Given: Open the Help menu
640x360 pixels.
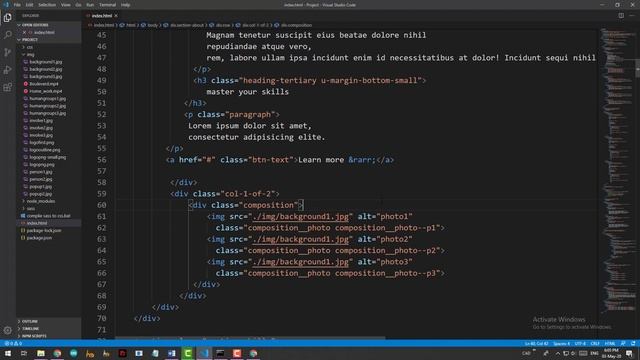Looking at the screenshot, I should [125, 5].
